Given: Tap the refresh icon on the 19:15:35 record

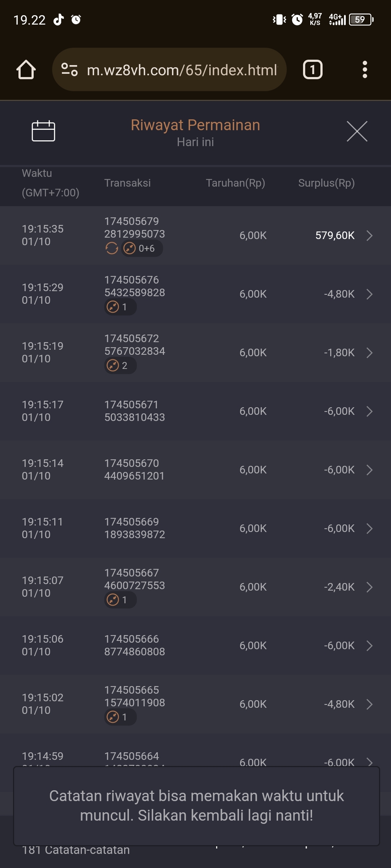Looking at the screenshot, I should (112, 248).
